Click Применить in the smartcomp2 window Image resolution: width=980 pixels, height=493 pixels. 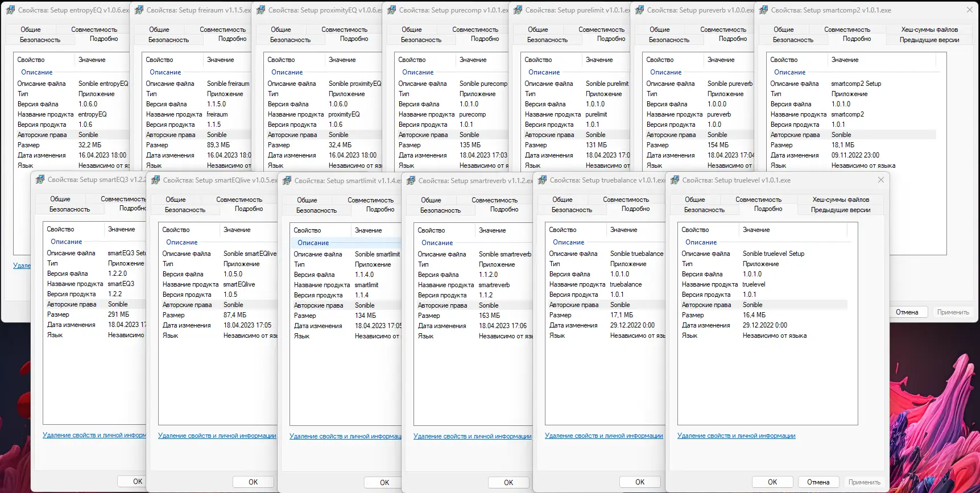(x=953, y=312)
